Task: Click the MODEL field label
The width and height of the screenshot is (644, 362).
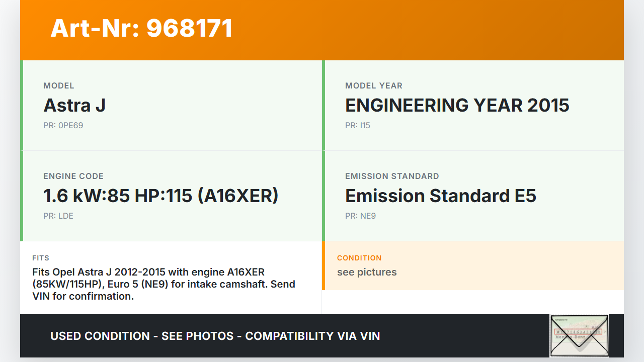Action: click(x=59, y=86)
